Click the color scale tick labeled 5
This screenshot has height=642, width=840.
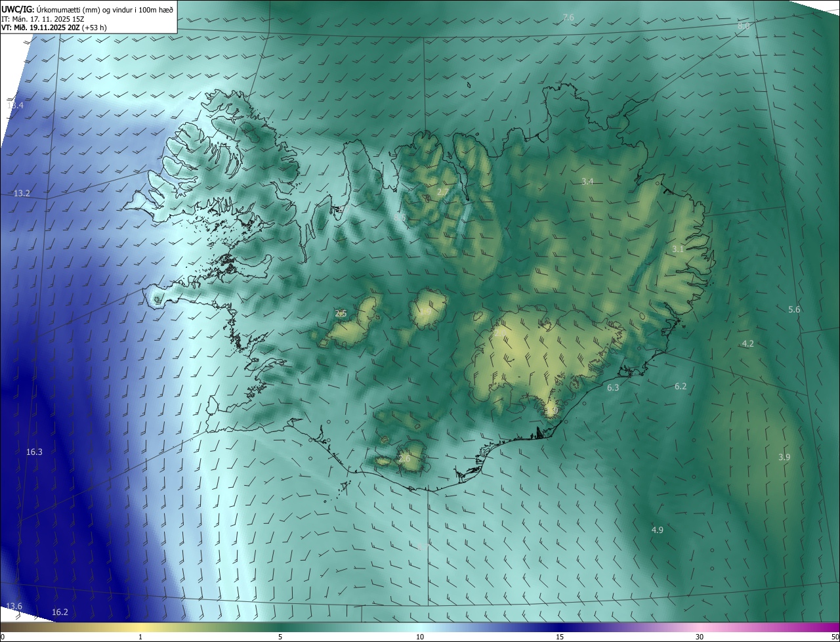point(280,637)
